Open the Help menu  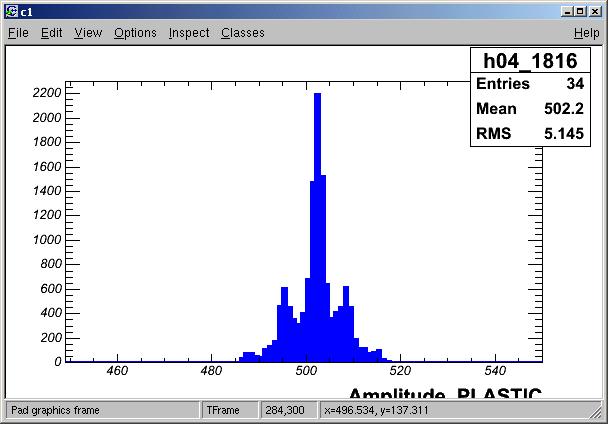[x=587, y=33]
